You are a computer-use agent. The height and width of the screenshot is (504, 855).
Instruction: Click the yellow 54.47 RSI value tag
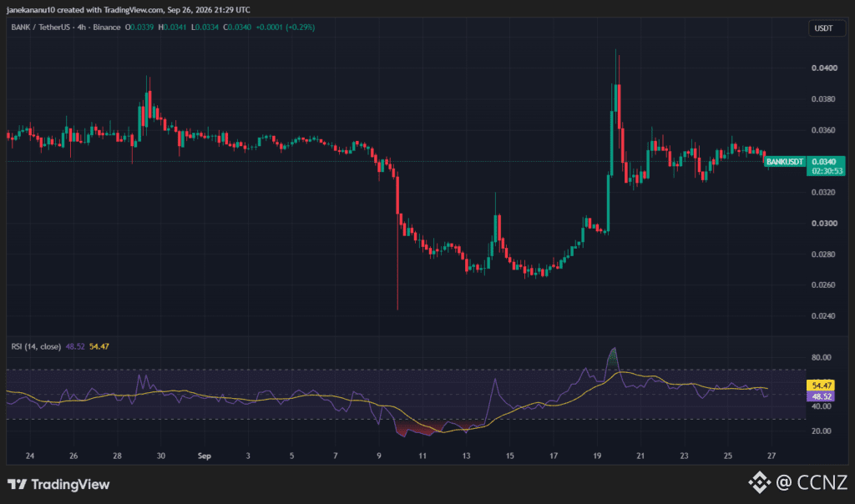pos(821,386)
